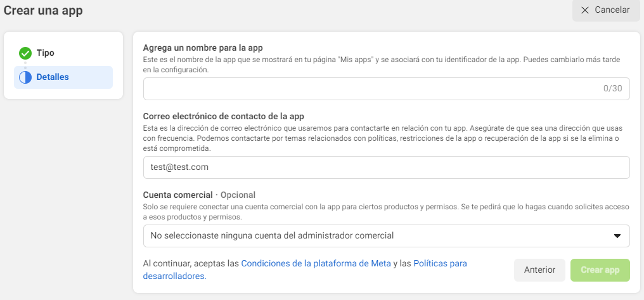Click the 'Cuenta comercial' label
Screen dimensions: 644x300
tap(178, 195)
